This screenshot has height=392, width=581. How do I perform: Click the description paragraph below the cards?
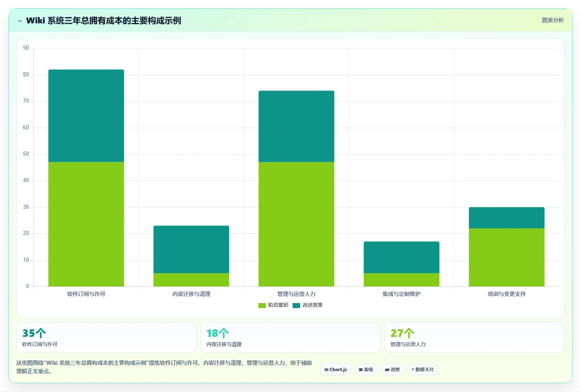click(x=164, y=367)
